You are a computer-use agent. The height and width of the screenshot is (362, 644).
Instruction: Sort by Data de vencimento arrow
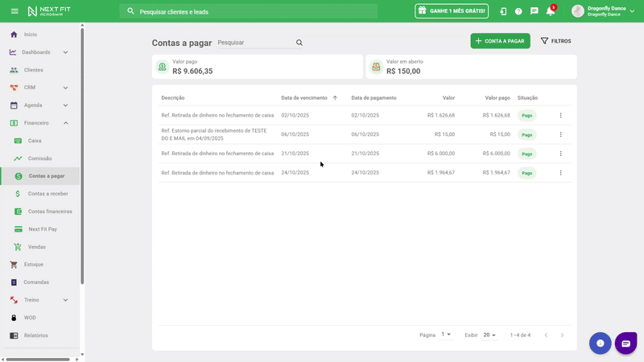tap(335, 97)
